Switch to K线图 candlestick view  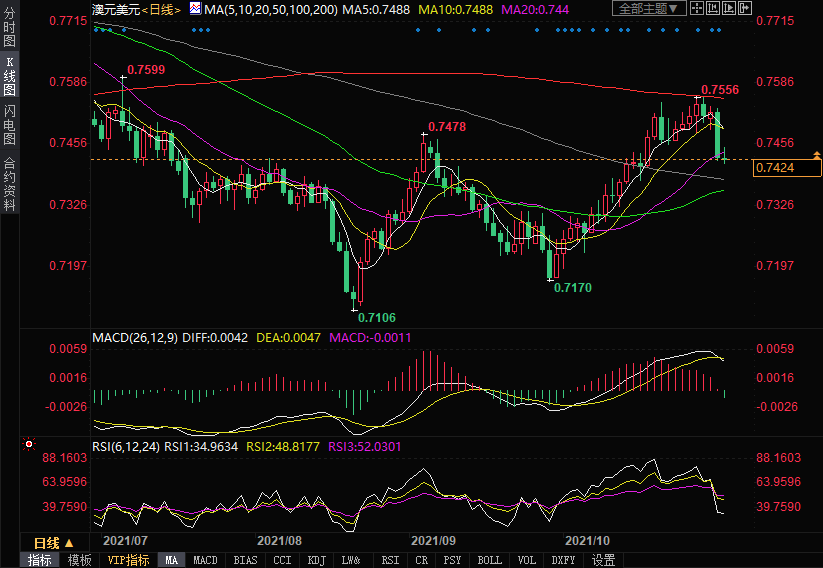tap(9, 76)
